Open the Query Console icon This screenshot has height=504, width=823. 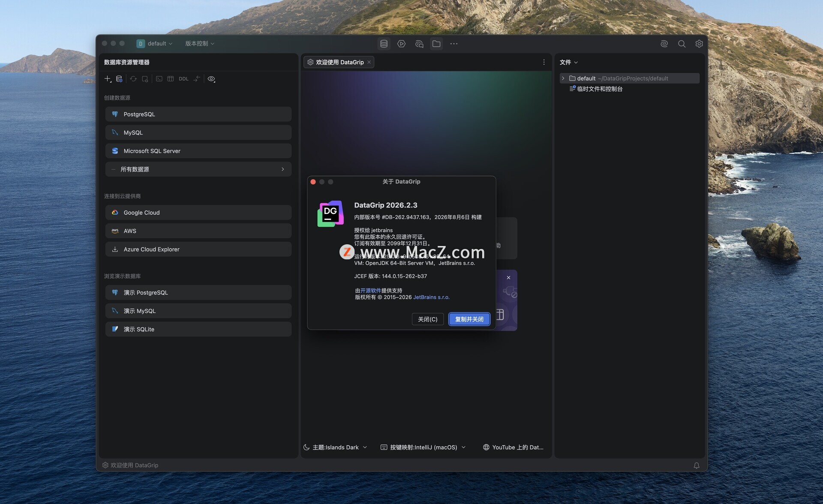tap(159, 79)
